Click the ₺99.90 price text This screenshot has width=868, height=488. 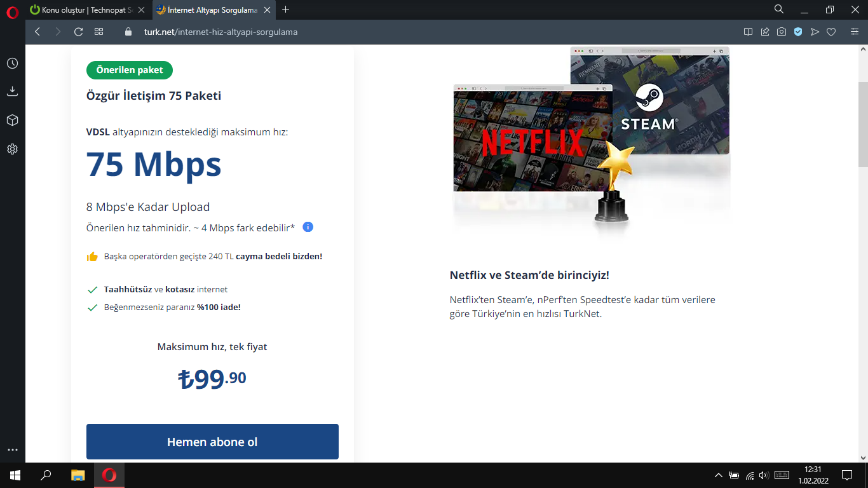click(212, 379)
